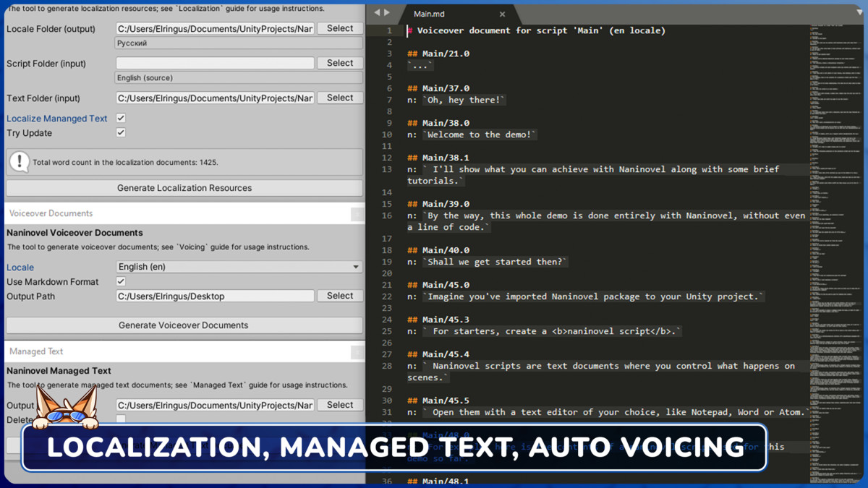Click the exclamation icon beside the word count
This screenshot has width=868, height=488.
pyautogui.click(x=19, y=162)
